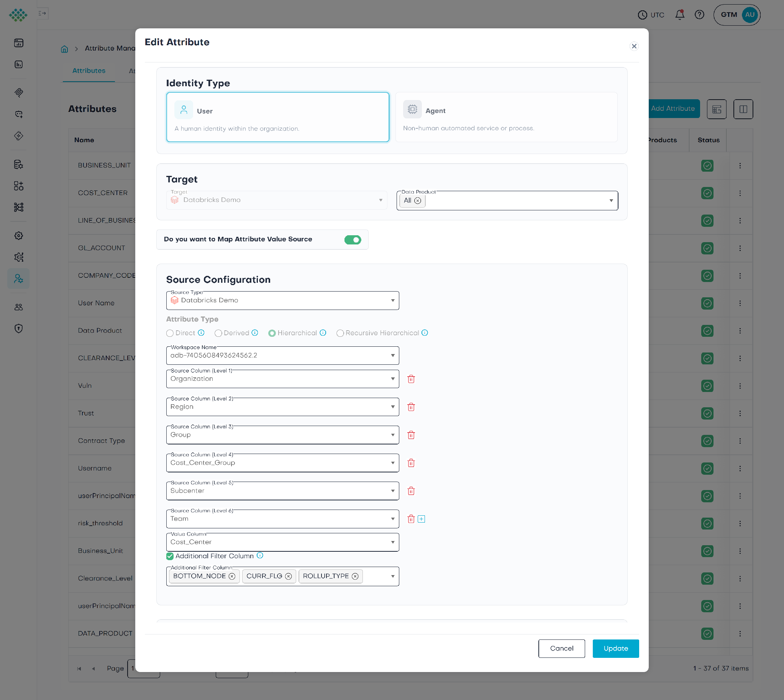784x700 pixels.
Task: Expand the sidebar navigation arrow
Action: coord(42,13)
